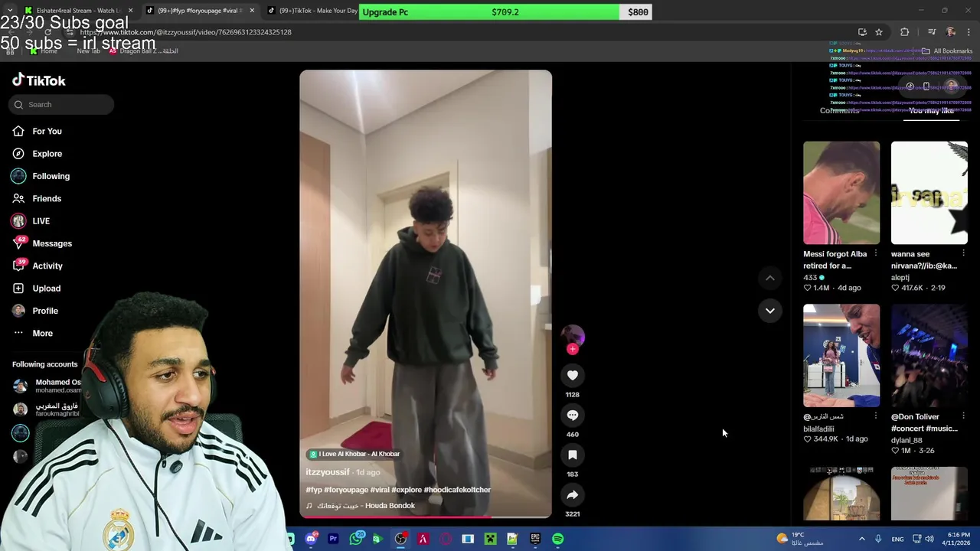Open Messages in the TikTok sidebar
Screen dimensions: 980x551
pos(42,243)
